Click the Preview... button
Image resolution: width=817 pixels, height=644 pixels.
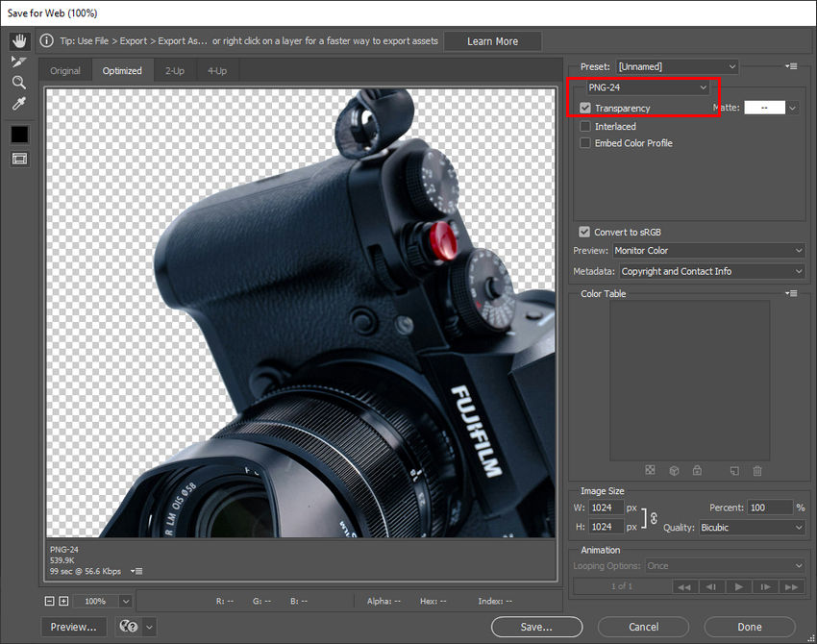[73, 627]
